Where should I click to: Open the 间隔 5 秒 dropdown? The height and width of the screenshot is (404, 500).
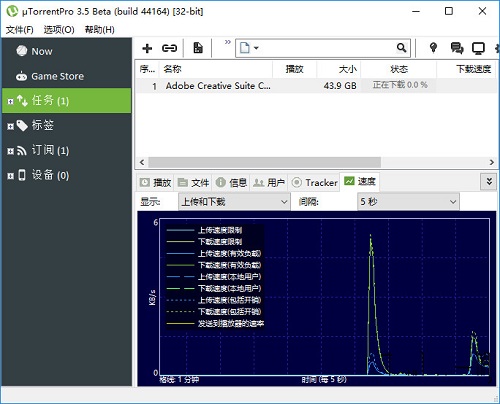(408, 202)
